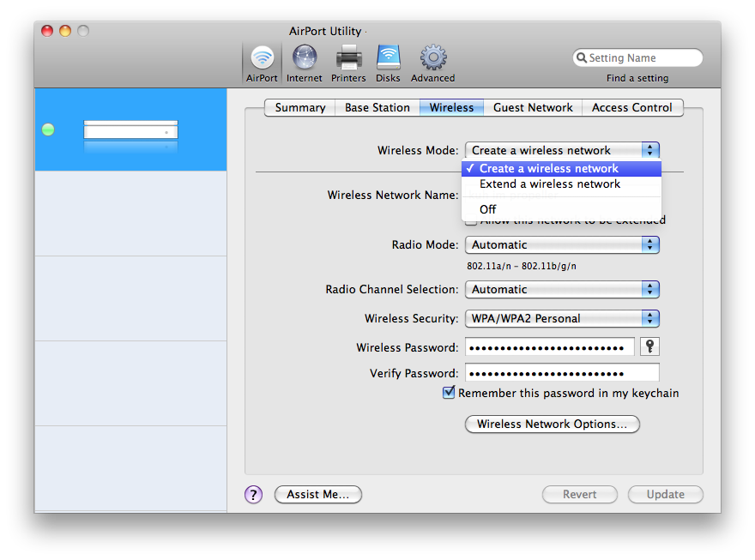This screenshot has height=560, width=755.
Task: Click the Assist Me button
Action: pyautogui.click(x=317, y=494)
